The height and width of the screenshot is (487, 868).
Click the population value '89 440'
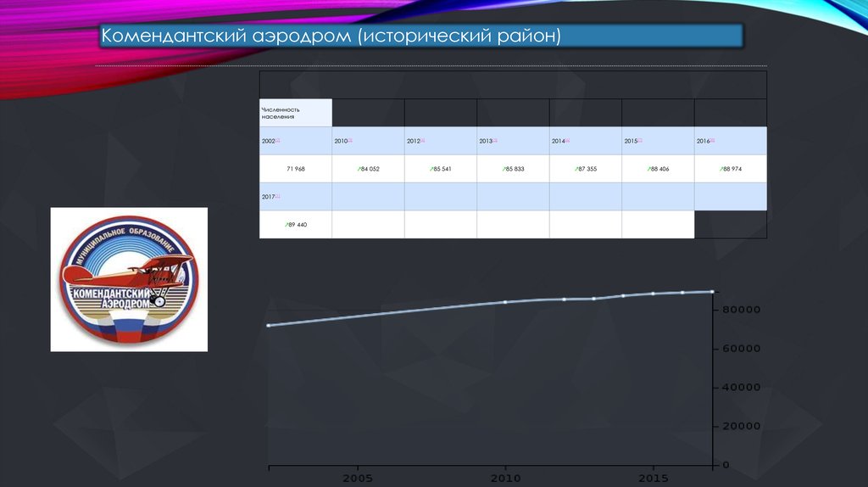tap(298, 225)
